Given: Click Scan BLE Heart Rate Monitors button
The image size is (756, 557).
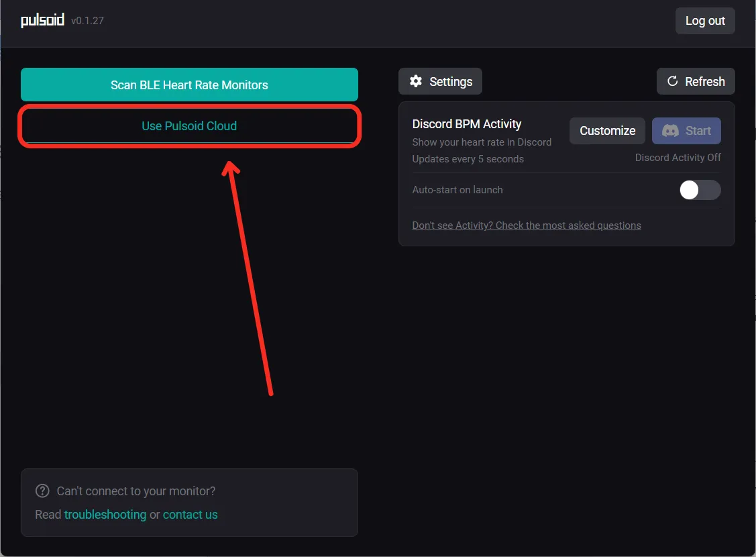Looking at the screenshot, I should [189, 85].
